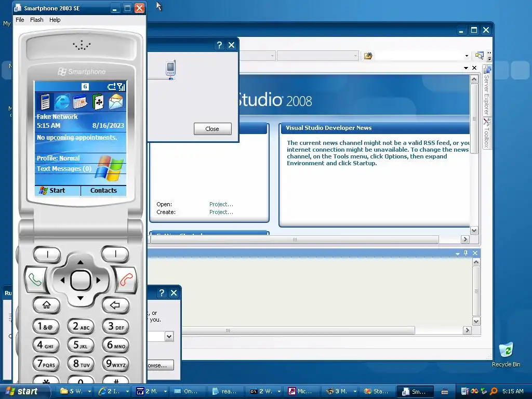
Task: Launch Internet Explorer on phone screen
Action: coord(62,101)
